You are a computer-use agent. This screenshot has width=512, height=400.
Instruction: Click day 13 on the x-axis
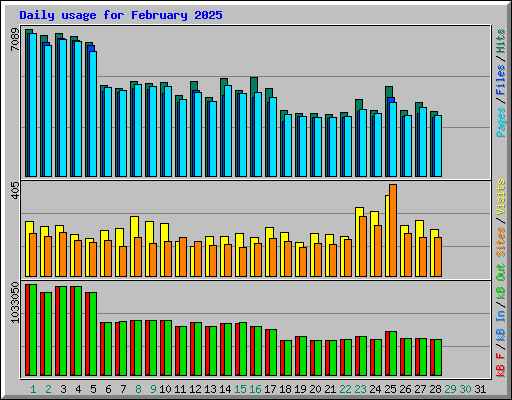point(210,389)
